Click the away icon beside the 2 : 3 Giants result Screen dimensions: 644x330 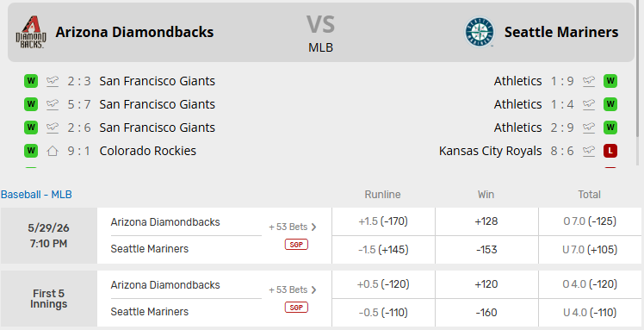(53, 81)
